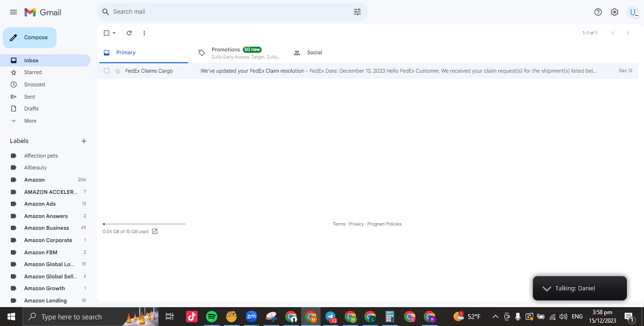Open the weather widget showing 52°F
The image size is (644, 326).
(467, 317)
